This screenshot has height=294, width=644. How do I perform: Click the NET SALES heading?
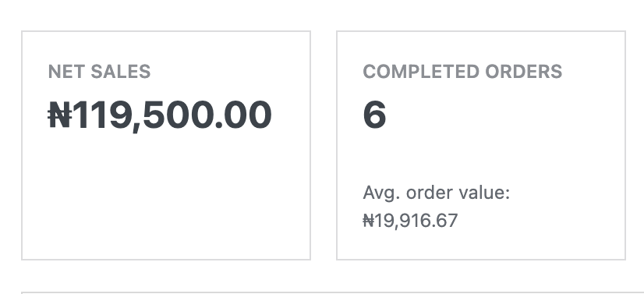coord(99,72)
